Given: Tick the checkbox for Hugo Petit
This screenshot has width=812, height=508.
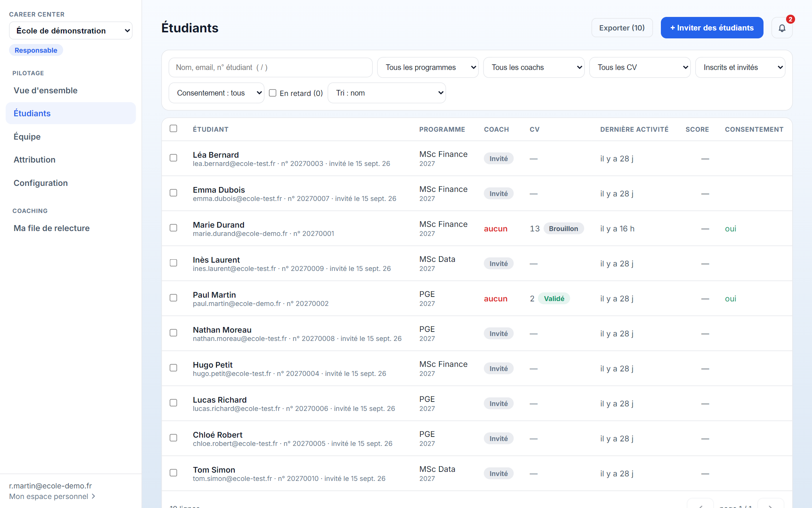Looking at the screenshot, I should 173,368.
